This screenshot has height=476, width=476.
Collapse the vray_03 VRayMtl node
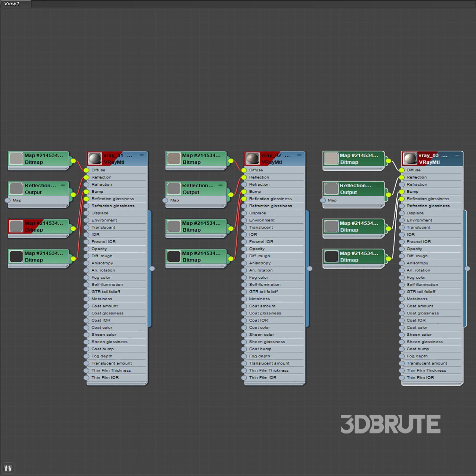(x=457, y=155)
